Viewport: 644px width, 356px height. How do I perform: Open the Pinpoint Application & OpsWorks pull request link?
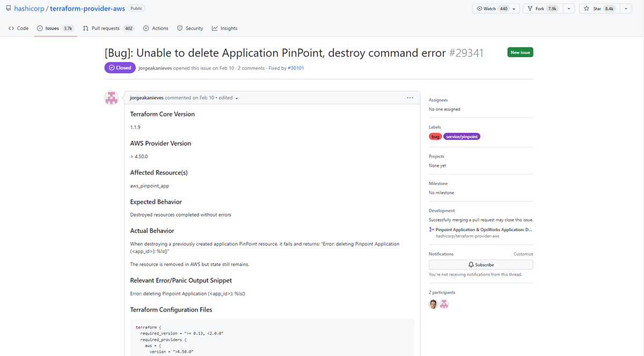(x=484, y=229)
